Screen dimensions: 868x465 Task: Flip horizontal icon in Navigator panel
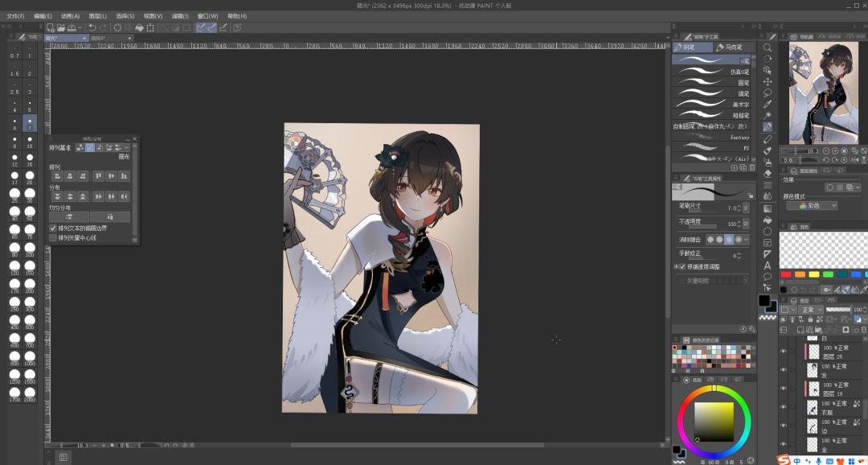(x=854, y=159)
